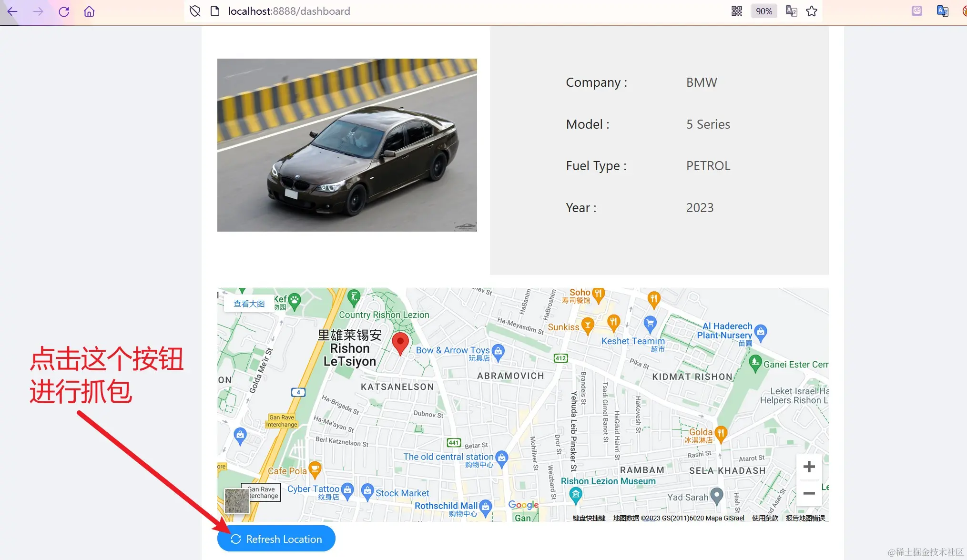Bookmark this page with the star
Screen dimensions: 967x560
(812, 11)
